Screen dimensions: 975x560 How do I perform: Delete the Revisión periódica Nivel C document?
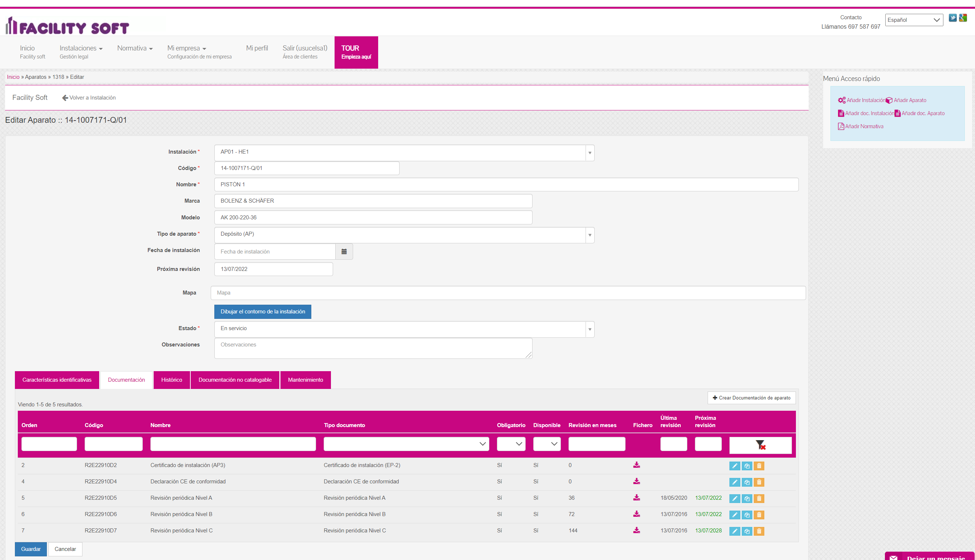pyautogui.click(x=759, y=531)
